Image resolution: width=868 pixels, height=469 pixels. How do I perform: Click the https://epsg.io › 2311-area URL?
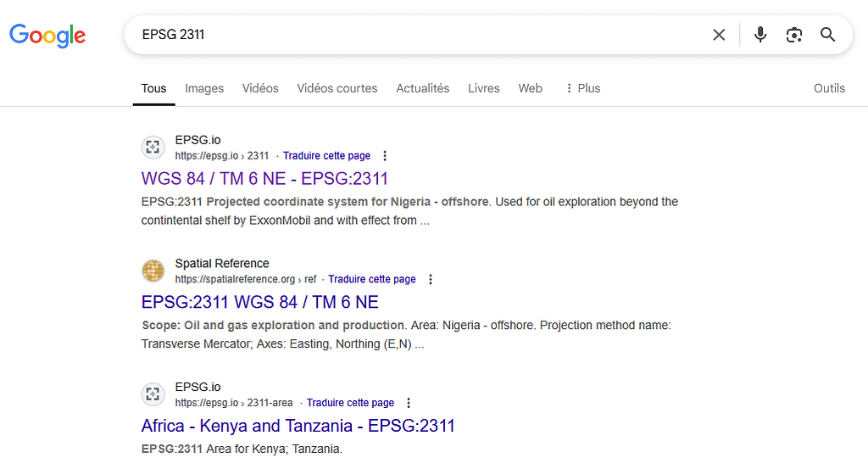pyautogui.click(x=234, y=403)
